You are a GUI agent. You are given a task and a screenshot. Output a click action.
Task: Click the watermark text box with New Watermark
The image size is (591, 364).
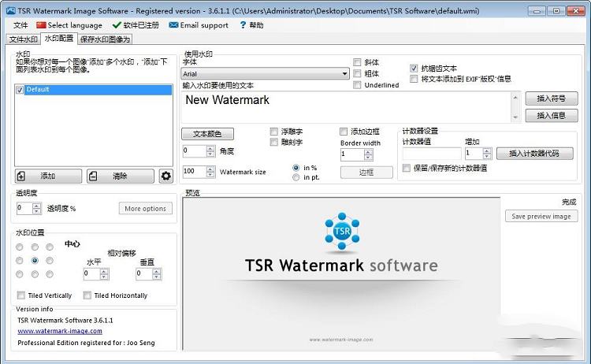[346, 107]
